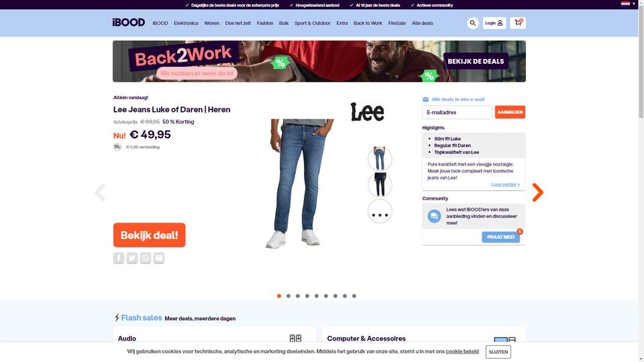Go to previous deal with left arrow
644x362 pixels.
[x=100, y=192]
